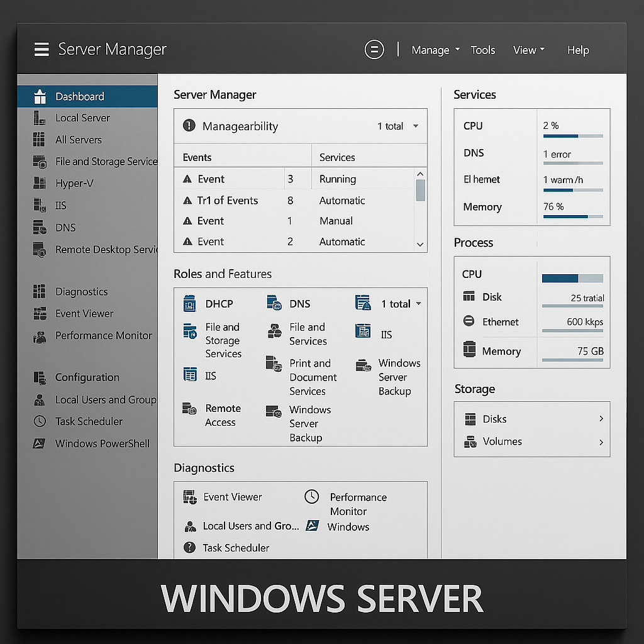Open the Tools menu
This screenshot has height=644, width=644.
click(482, 50)
